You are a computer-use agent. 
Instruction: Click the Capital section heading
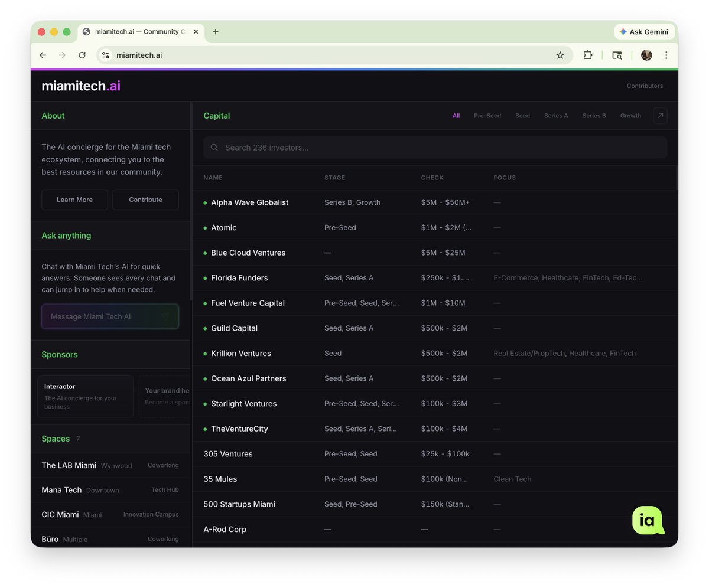[217, 116]
